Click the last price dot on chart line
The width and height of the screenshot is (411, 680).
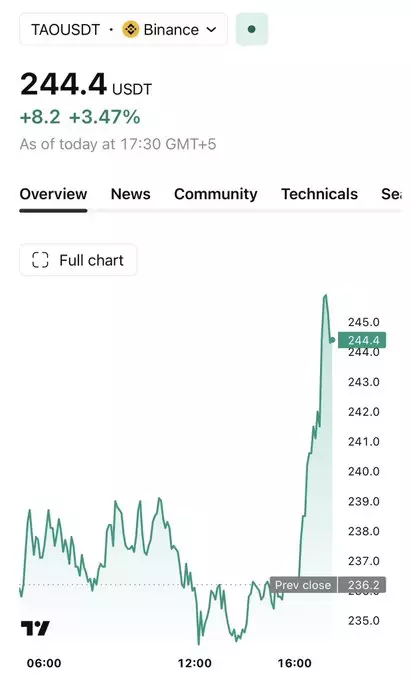333,340
